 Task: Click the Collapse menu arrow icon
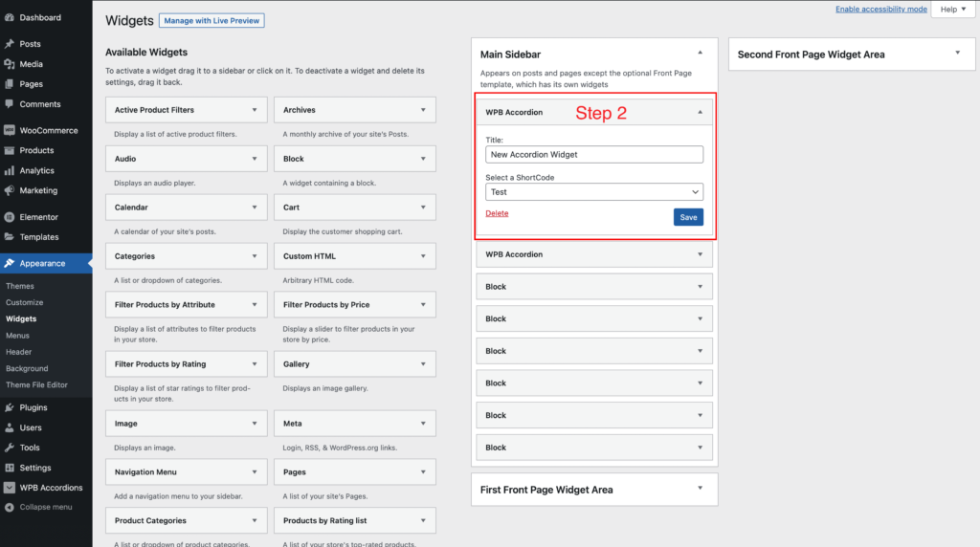[x=10, y=507]
